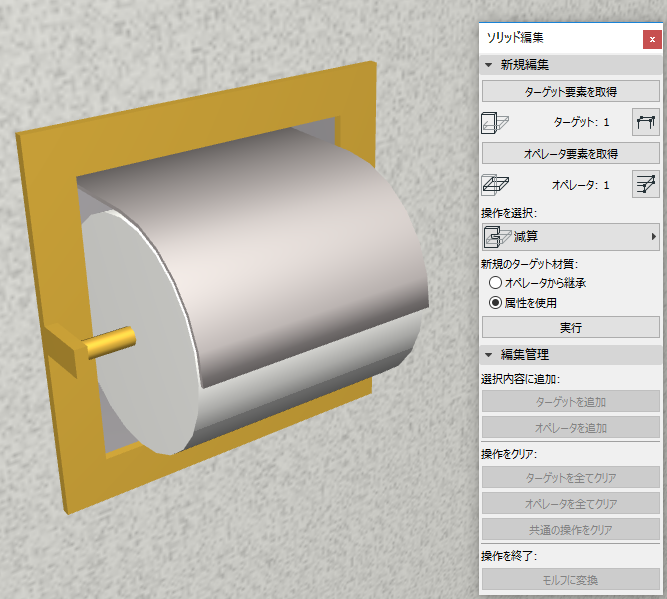
Task: Click オペレータを全てクリア button
Action: click(x=570, y=503)
